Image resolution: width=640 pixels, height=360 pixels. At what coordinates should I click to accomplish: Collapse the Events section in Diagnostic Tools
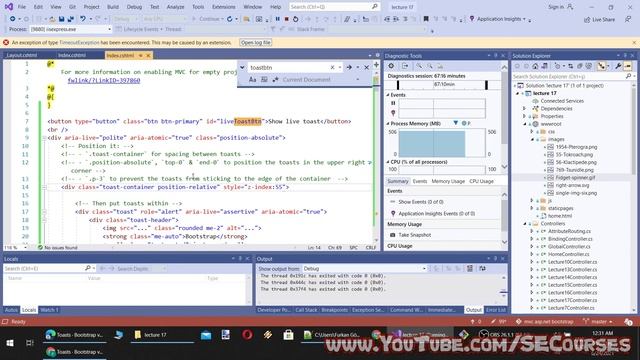coord(388,95)
